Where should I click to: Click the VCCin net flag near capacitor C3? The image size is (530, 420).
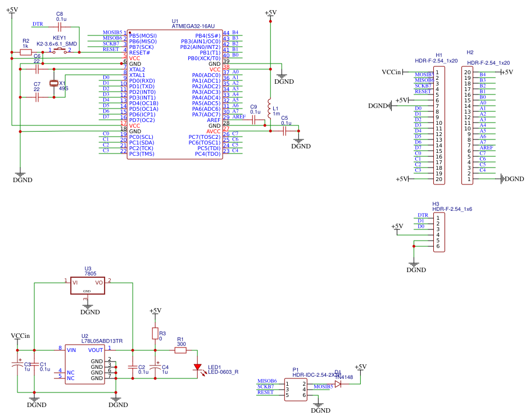(20, 336)
